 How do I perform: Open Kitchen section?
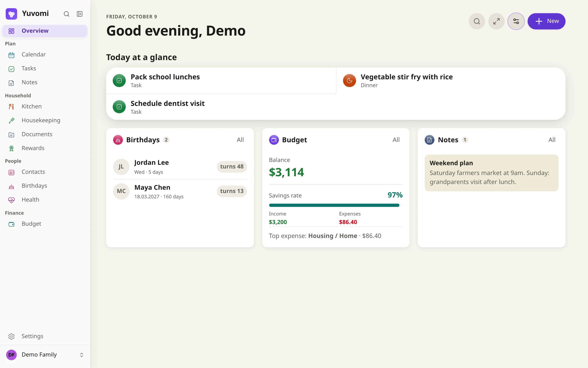click(45, 106)
